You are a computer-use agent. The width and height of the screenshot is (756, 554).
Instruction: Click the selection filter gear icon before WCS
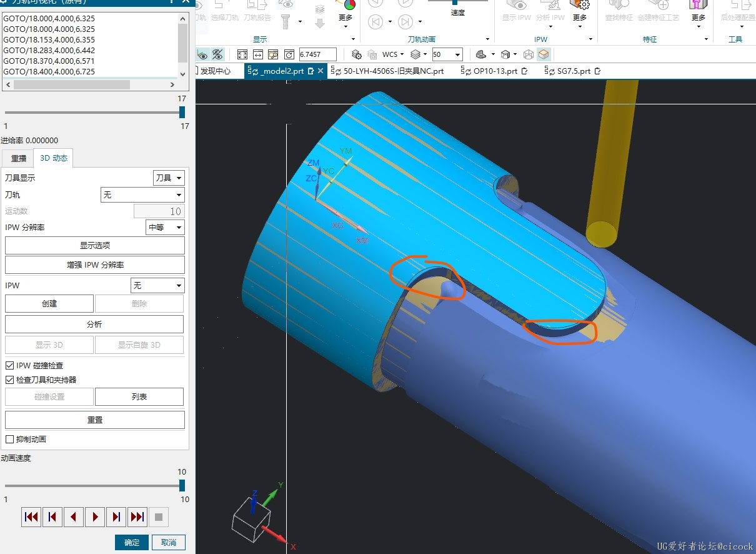pos(356,54)
